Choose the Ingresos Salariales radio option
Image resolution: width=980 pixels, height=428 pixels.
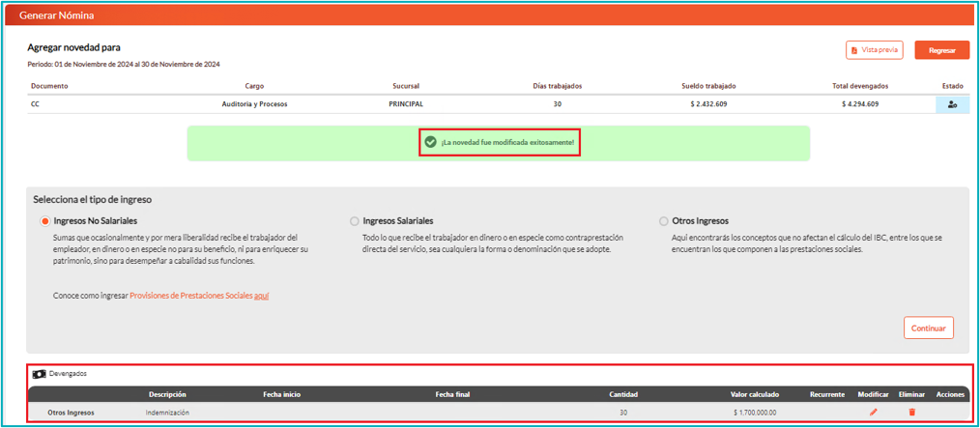355,221
